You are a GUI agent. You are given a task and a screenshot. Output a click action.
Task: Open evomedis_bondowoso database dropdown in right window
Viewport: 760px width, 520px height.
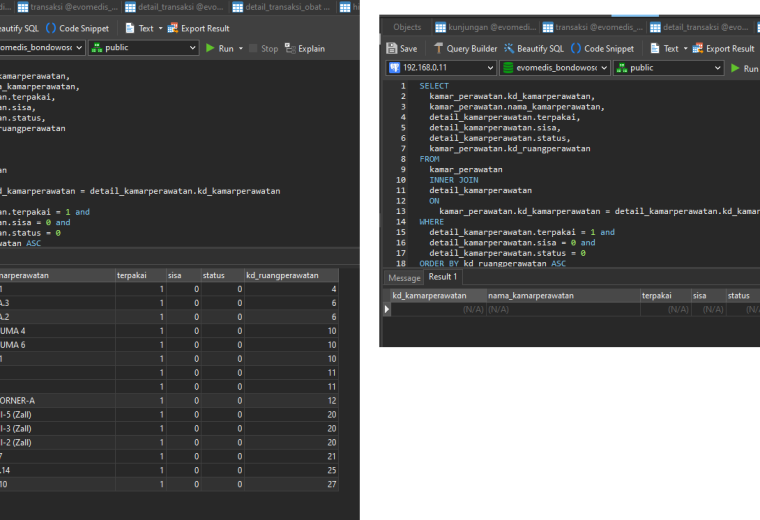pos(554,68)
